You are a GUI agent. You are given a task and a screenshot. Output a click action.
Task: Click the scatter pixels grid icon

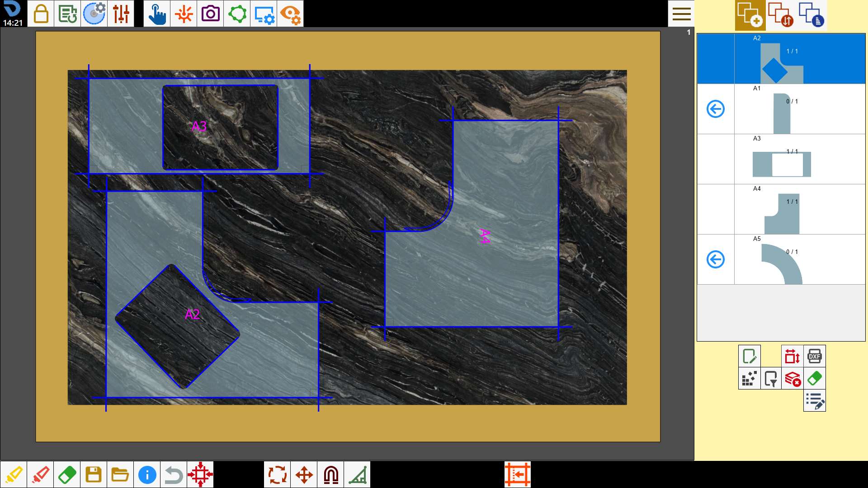pyautogui.click(x=750, y=378)
